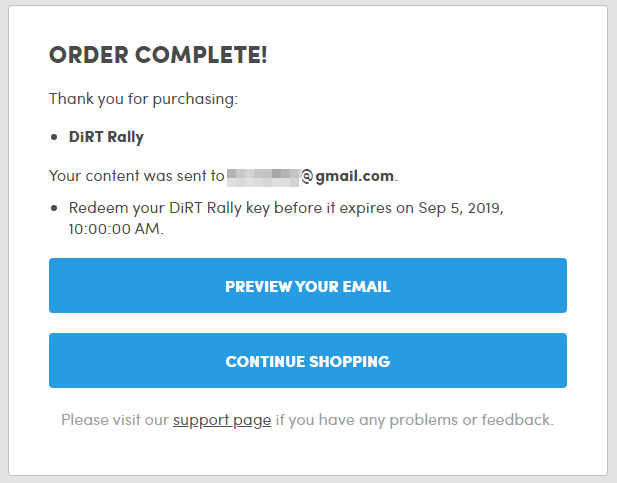Click the 10:00:00 AM expiry time
617x483 pixels.
[x=113, y=228]
